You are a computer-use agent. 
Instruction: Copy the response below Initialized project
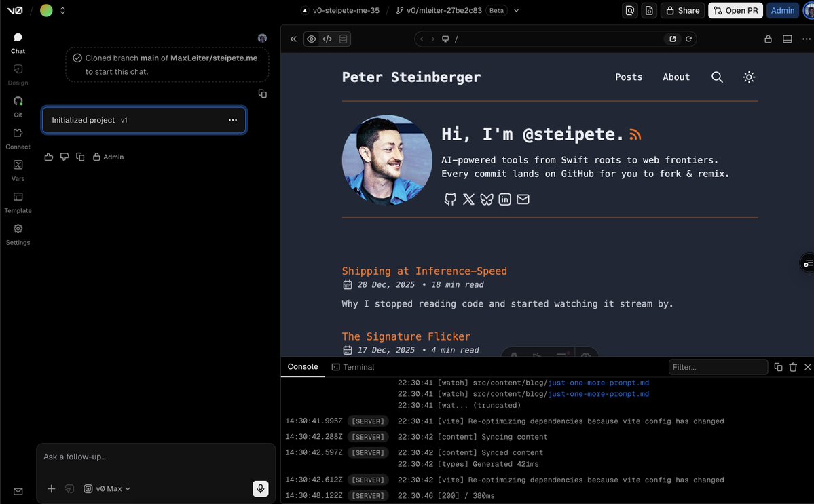point(80,157)
